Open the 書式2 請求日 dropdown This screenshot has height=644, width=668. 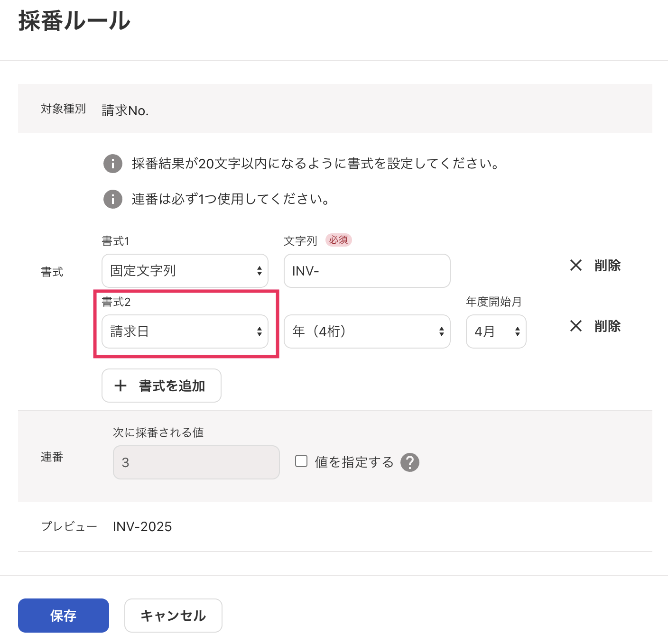pos(185,331)
